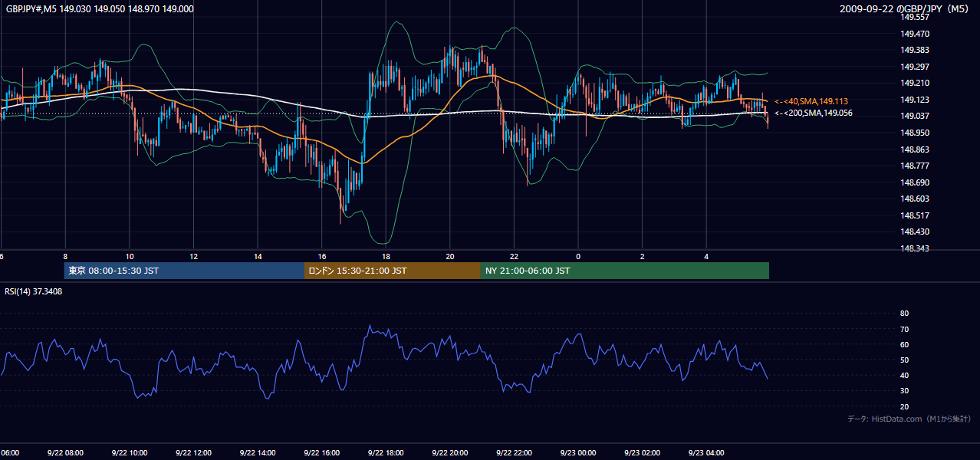This screenshot has height=460, width=980.
Task: Click RSI axis level 20
Action: 904,406
